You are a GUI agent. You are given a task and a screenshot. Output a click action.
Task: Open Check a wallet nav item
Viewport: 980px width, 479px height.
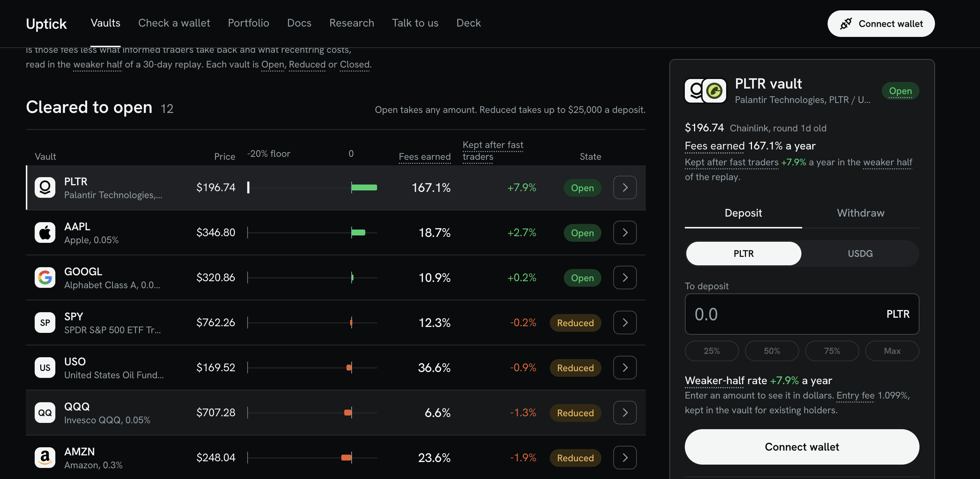tap(174, 23)
